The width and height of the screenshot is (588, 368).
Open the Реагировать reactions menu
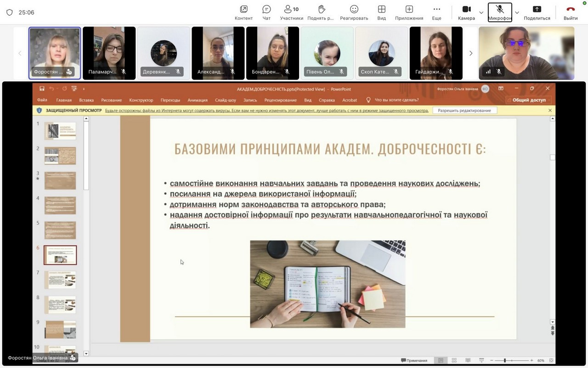coord(354,12)
